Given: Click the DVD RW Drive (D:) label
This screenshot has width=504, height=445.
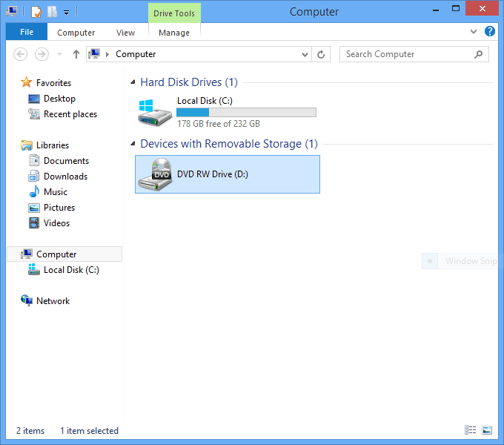Looking at the screenshot, I should [x=213, y=174].
